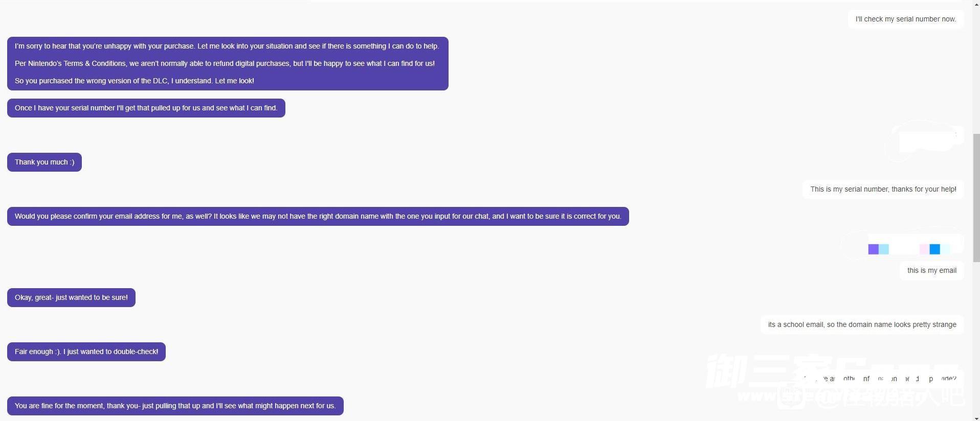Select the "its a school email" message
Screen dimensions: 980x421
point(862,325)
